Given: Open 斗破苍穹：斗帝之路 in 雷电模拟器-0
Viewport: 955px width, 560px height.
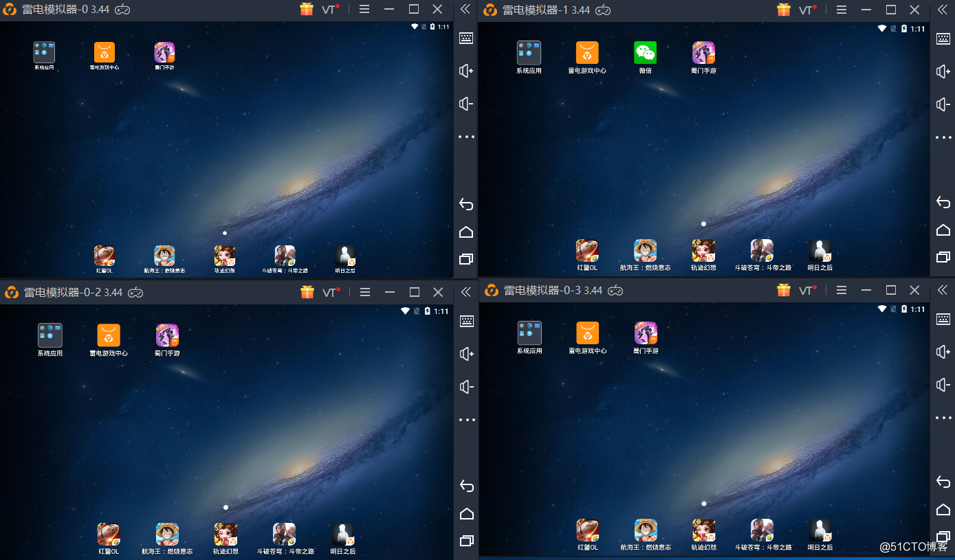Looking at the screenshot, I should click(x=285, y=256).
